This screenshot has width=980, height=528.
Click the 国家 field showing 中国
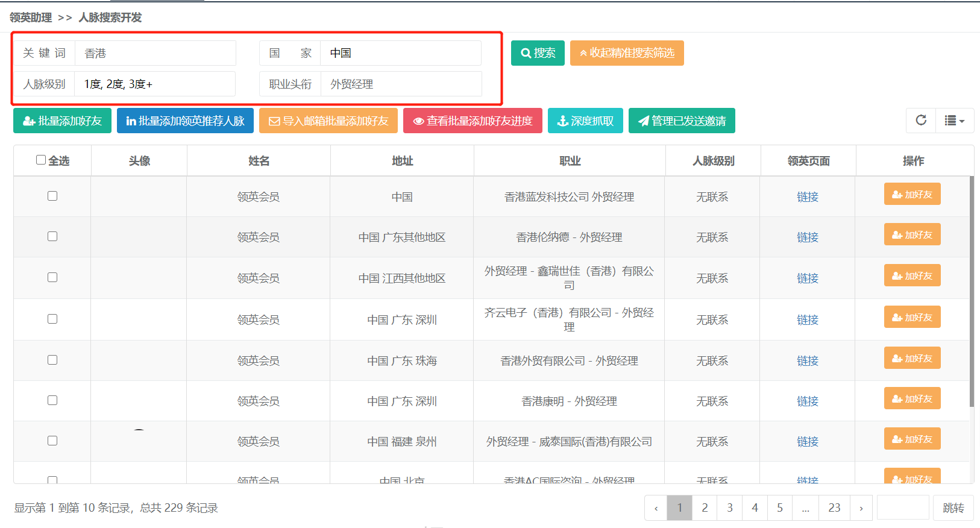point(401,53)
